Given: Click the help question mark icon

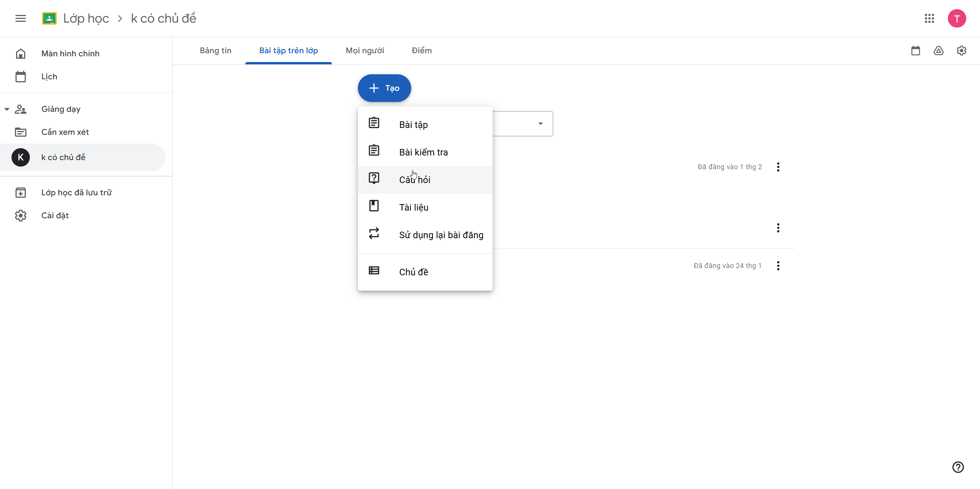Looking at the screenshot, I should (958, 467).
